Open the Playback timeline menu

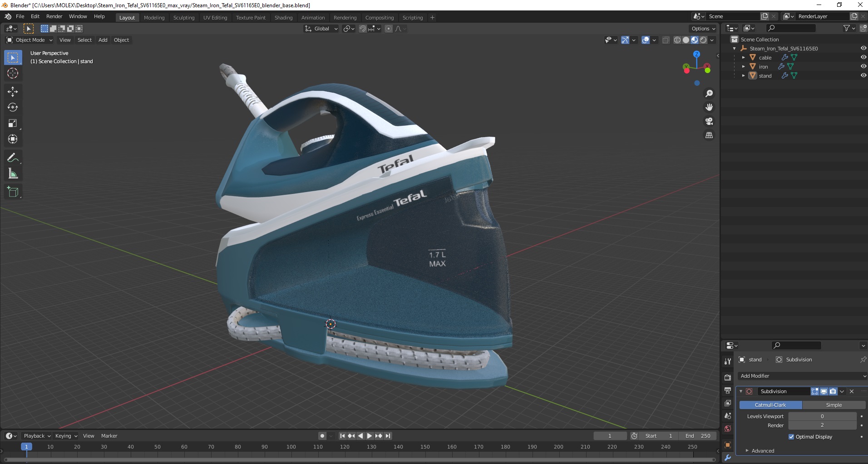point(37,436)
